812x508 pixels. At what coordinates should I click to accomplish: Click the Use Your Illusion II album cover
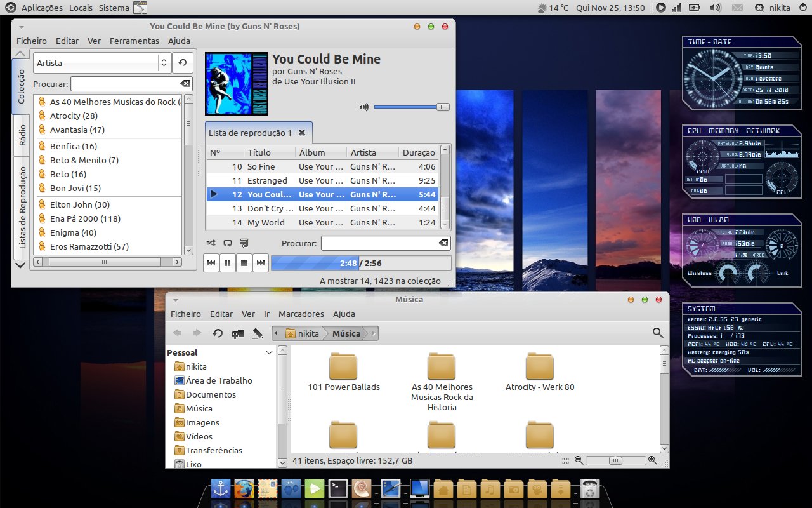click(x=237, y=83)
